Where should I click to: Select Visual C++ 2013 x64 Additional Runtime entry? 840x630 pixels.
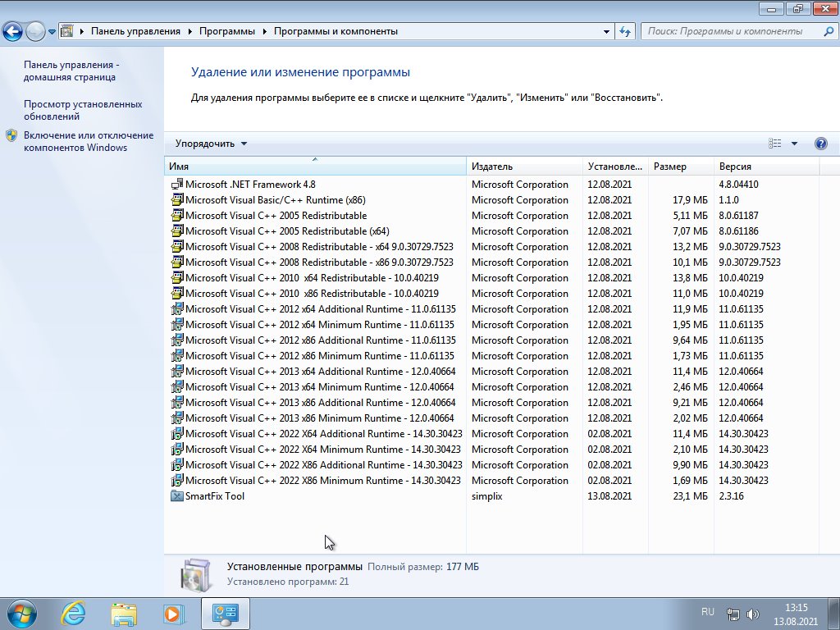321,371
